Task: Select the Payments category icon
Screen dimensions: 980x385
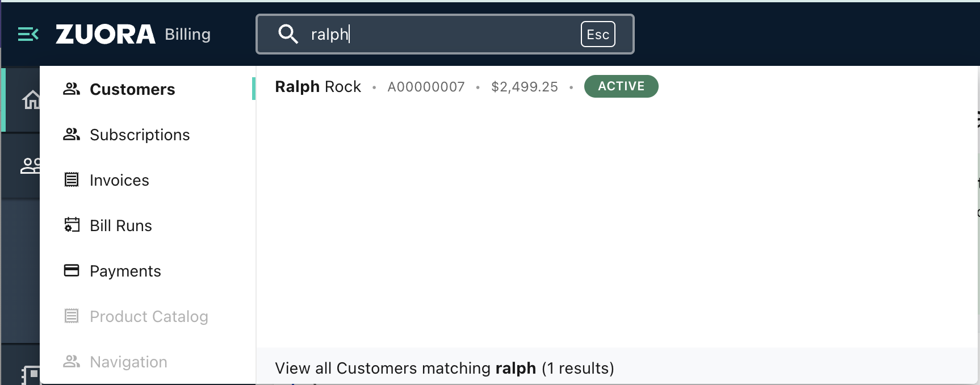Action: tap(72, 270)
